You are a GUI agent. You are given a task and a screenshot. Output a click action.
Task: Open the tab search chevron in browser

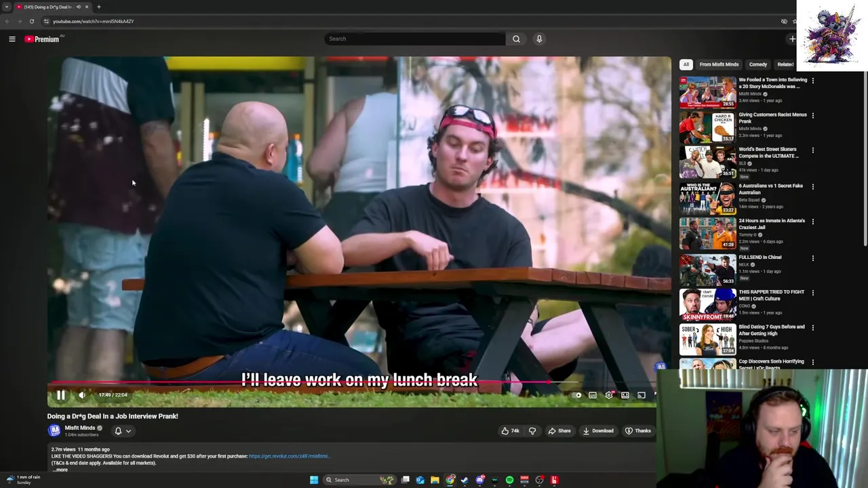coord(6,7)
